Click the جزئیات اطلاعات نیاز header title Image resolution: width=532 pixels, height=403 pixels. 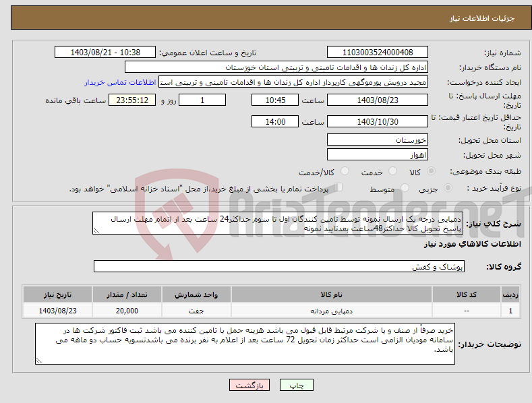click(482, 18)
